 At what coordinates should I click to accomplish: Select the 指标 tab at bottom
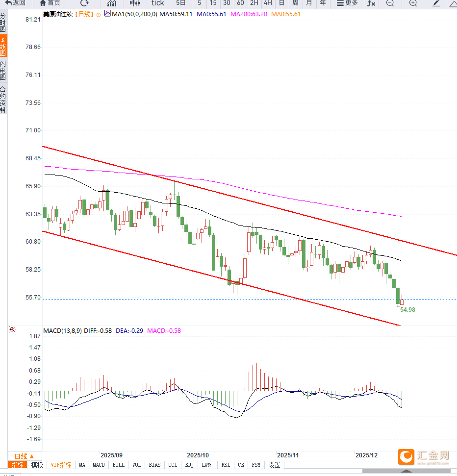coord(17,465)
